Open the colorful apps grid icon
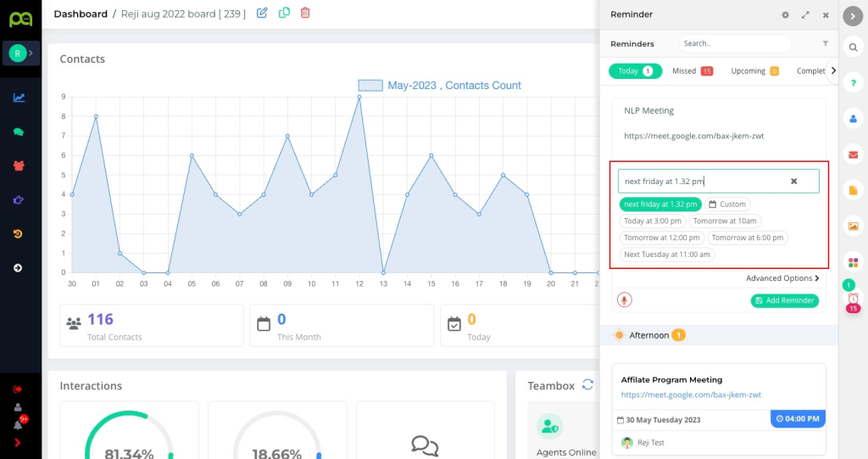868x459 pixels. click(853, 262)
